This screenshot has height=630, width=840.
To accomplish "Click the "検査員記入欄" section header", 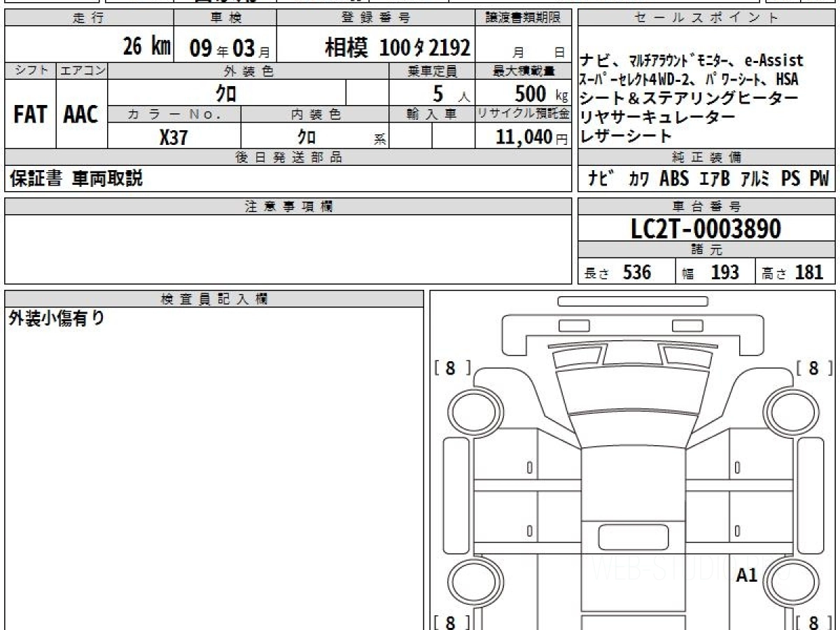I will click(x=214, y=299).
